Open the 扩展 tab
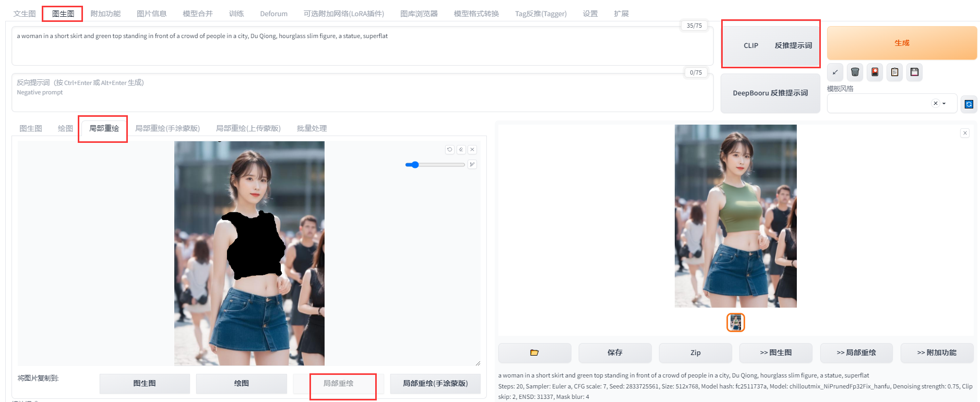This screenshot has width=980, height=402. coord(621,14)
